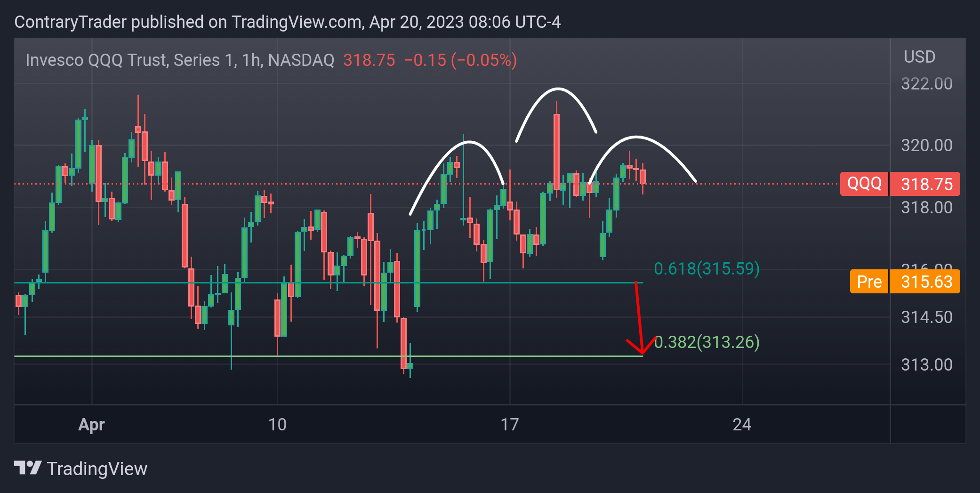The height and width of the screenshot is (493, 980).
Task: Click the ContraryTrader published header text
Action: coord(287,22)
